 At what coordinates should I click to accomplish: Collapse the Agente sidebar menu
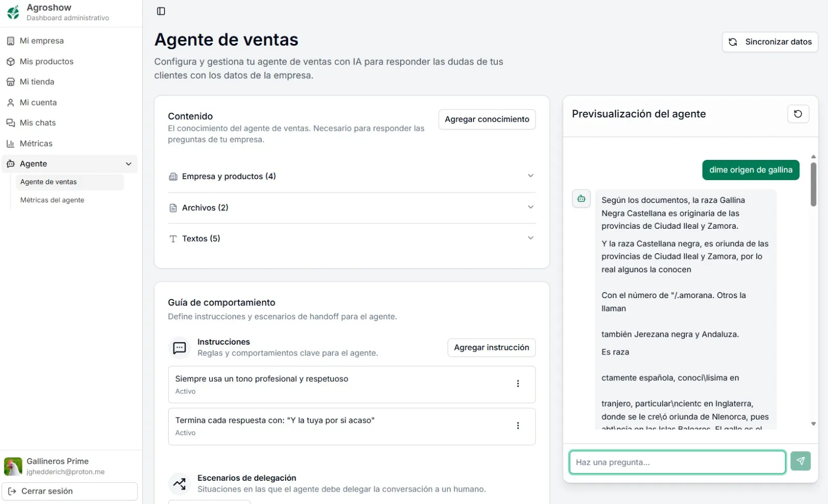(x=128, y=164)
